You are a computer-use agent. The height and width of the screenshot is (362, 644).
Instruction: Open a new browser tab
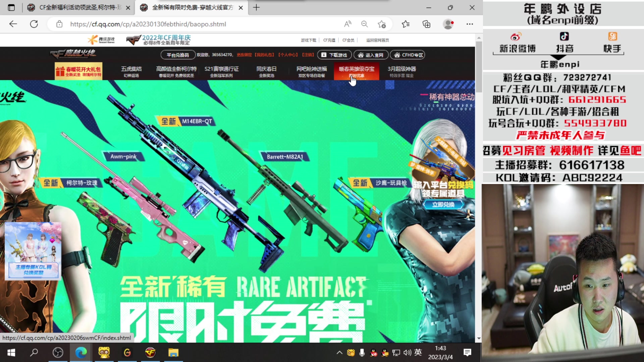[256, 7]
